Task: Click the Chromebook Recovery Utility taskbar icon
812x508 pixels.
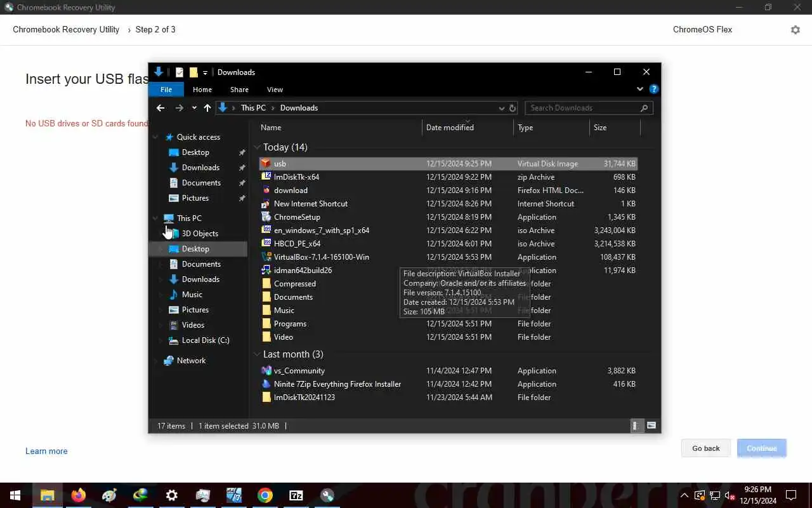Action: point(327,495)
